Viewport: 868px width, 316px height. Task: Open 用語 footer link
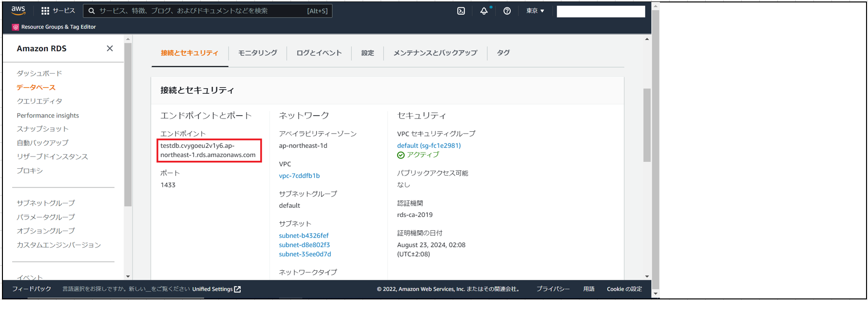coord(589,289)
